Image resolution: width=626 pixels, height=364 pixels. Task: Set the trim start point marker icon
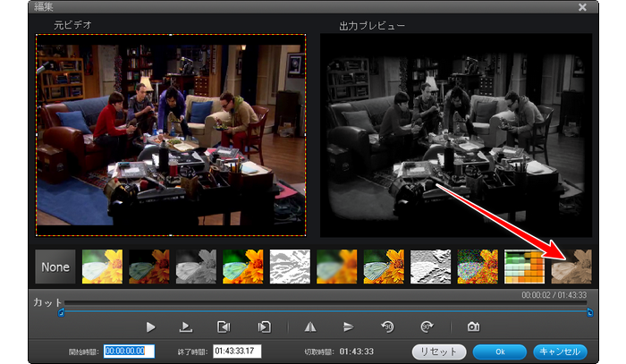click(224, 327)
